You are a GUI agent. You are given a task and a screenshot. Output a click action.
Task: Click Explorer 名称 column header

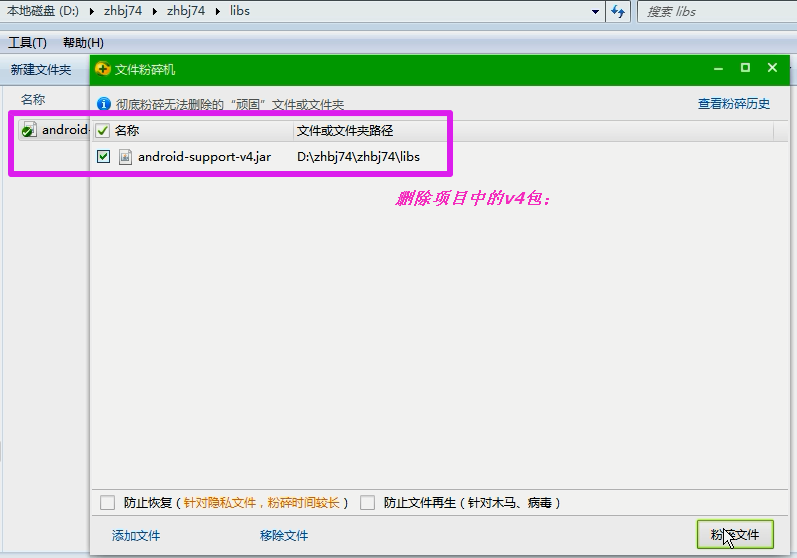click(33, 100)
